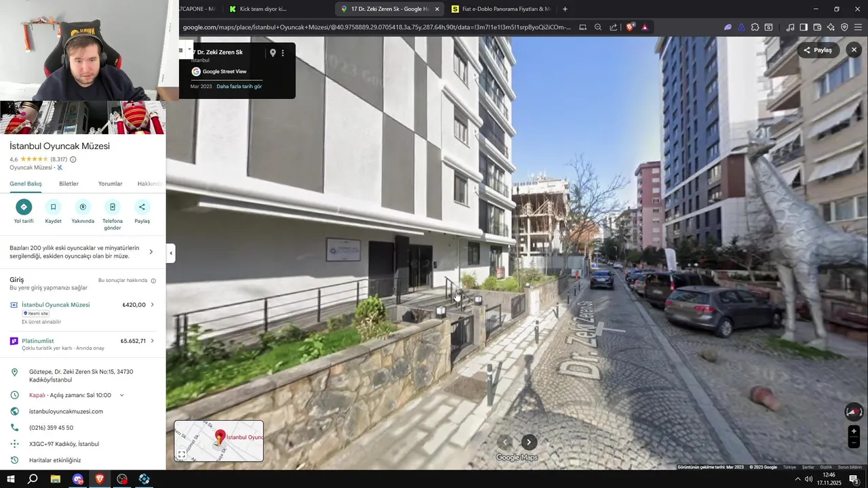Expand the opening hours dropdown

tap(122, 395)
